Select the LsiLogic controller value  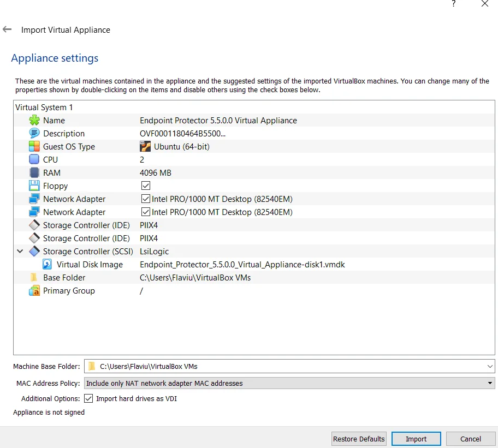(154, 252)
